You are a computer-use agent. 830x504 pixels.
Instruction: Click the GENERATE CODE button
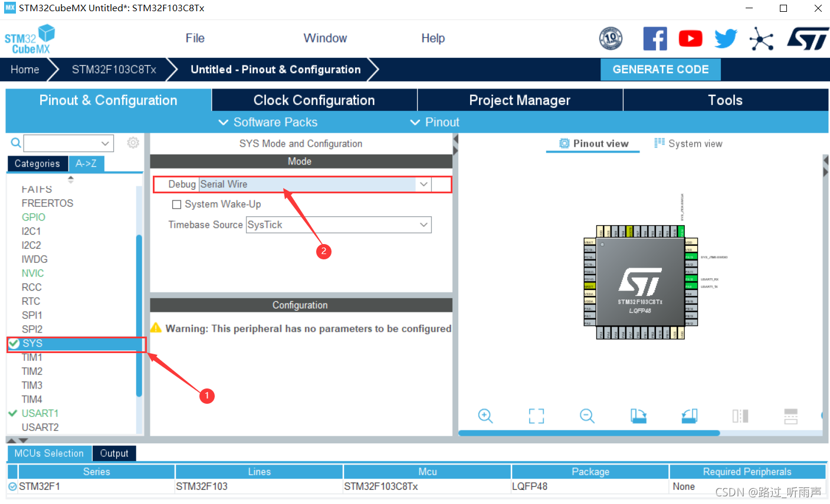pyautogui.click(x=661, y=70)
